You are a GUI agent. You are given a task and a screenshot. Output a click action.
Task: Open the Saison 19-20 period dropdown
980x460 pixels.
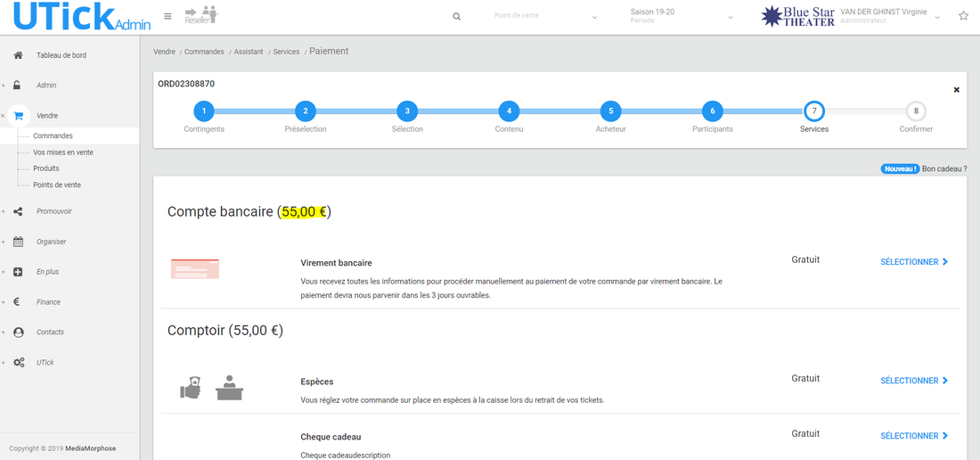(x=681, y=17)
